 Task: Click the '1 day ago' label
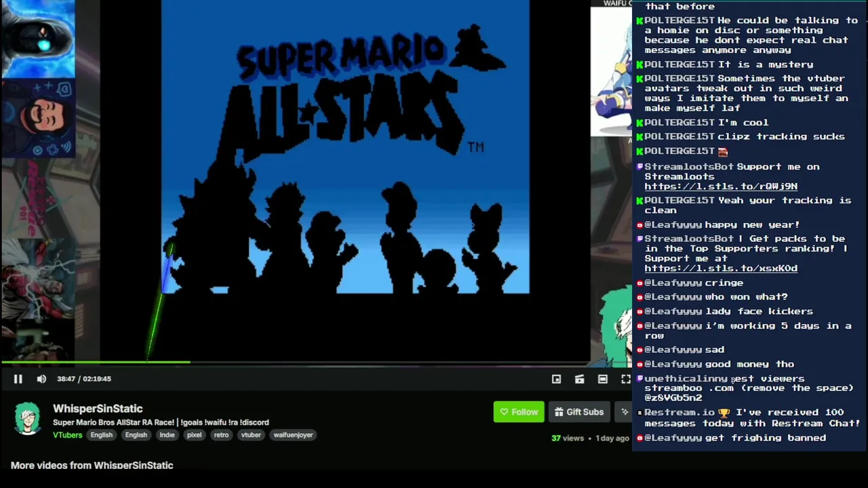[612, 439]
